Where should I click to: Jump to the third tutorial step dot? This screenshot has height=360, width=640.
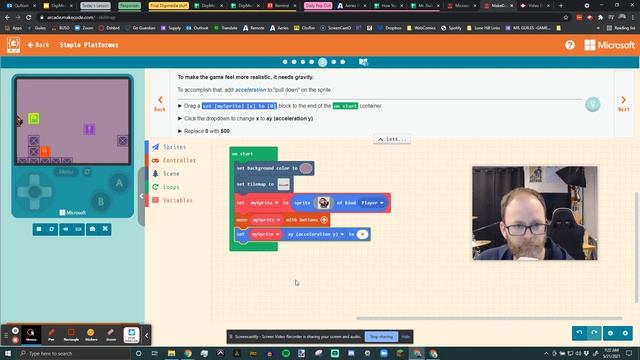click(x=303, y=62)
